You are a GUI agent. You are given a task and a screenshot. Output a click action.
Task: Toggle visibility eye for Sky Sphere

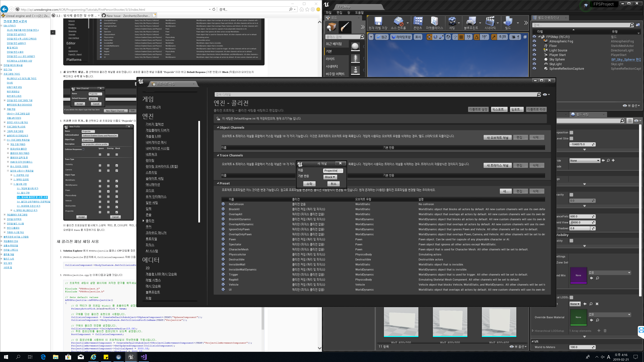(534, 59)
